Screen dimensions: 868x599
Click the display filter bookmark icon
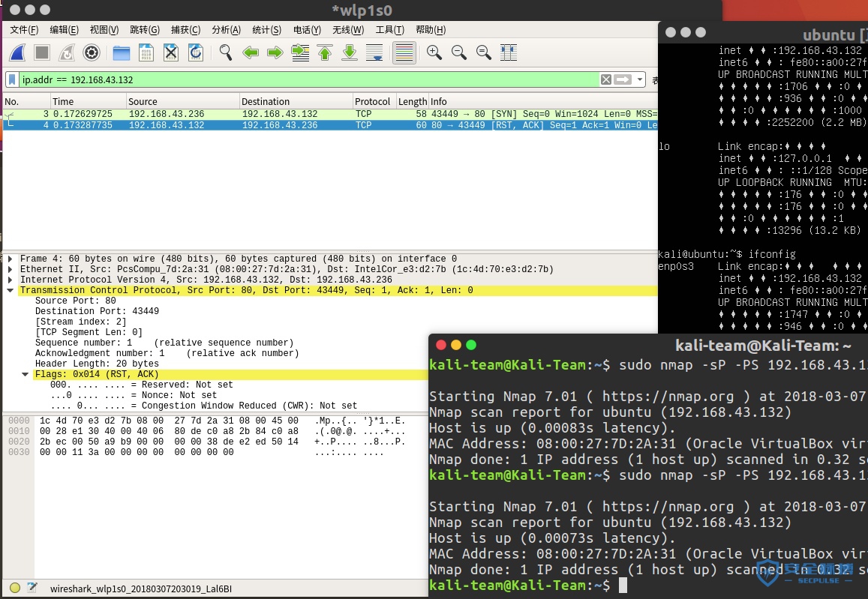(11, 79)
